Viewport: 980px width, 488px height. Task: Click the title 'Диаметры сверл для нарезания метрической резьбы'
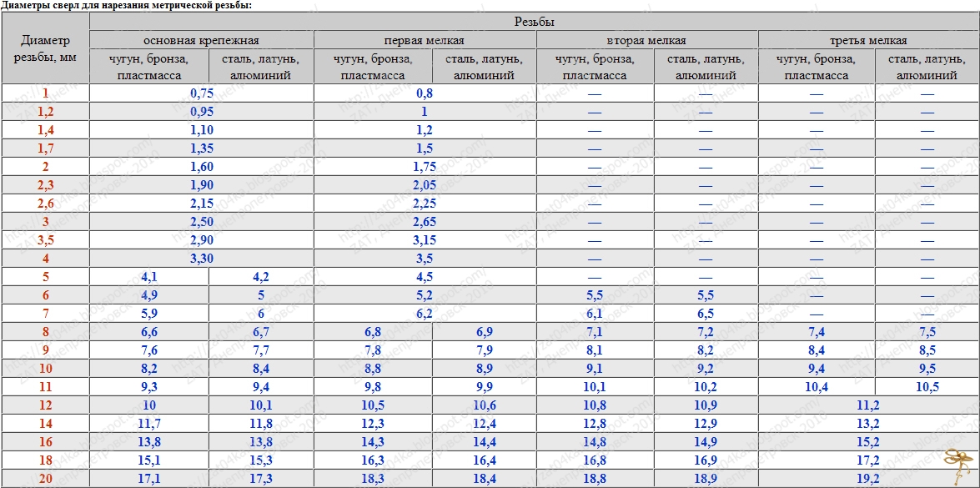click(127, 5)
